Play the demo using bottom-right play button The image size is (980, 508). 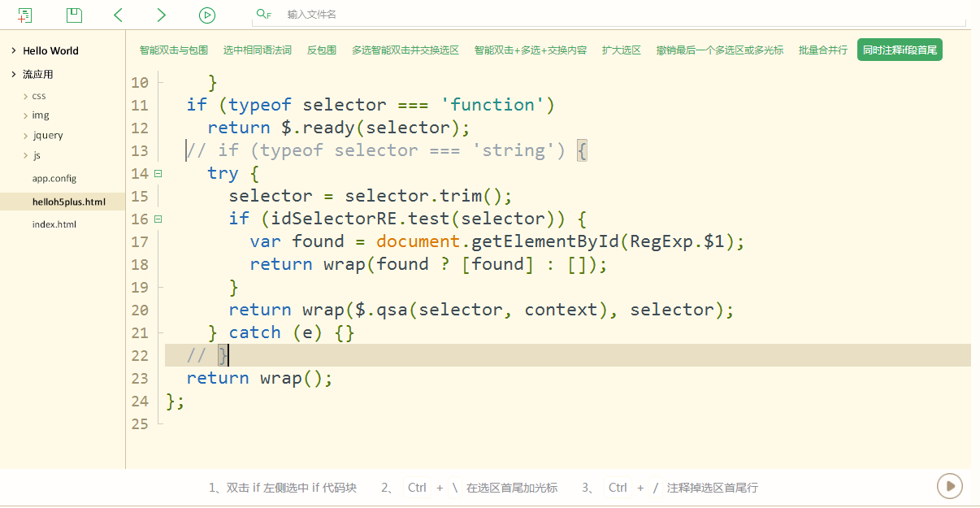[x=949, y=486]
